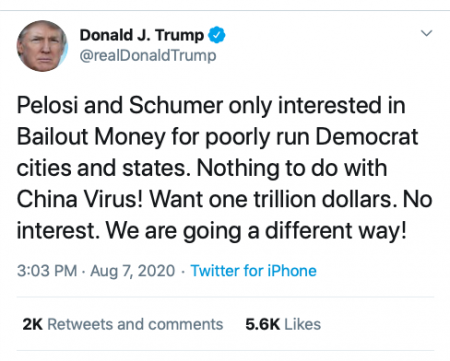The width and height of the screenshot is (450, 361).
Task: Click the Donald J. Trump display name
Action: coord(142,35)
